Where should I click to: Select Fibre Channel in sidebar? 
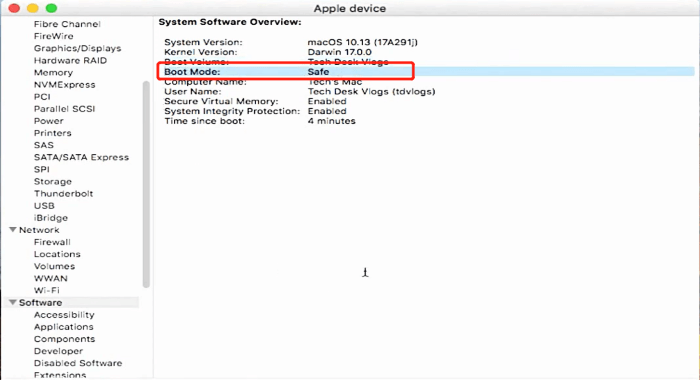click(x=67, y=24)
